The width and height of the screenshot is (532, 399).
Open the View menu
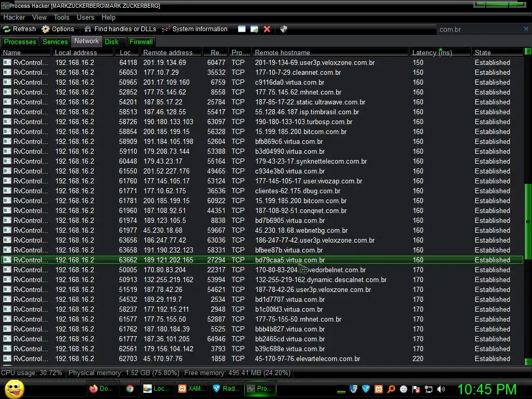[39, 17]
